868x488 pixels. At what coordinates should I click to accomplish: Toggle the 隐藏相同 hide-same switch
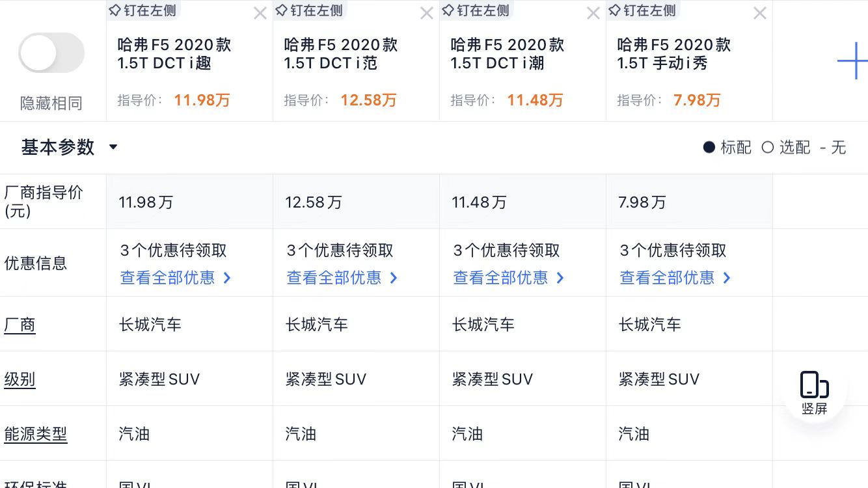pos(51,53)
